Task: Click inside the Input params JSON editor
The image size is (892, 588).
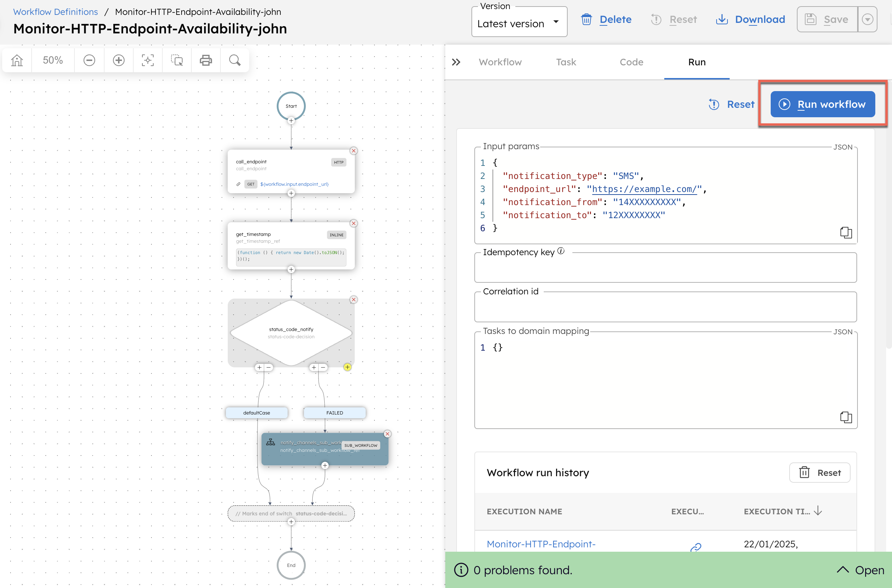Action: 665,196
